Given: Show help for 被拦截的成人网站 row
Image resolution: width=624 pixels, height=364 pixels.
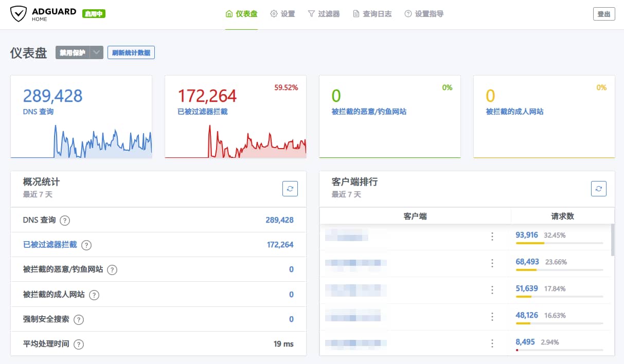Looking at the screenshot, I should click(x=94, y=295).
